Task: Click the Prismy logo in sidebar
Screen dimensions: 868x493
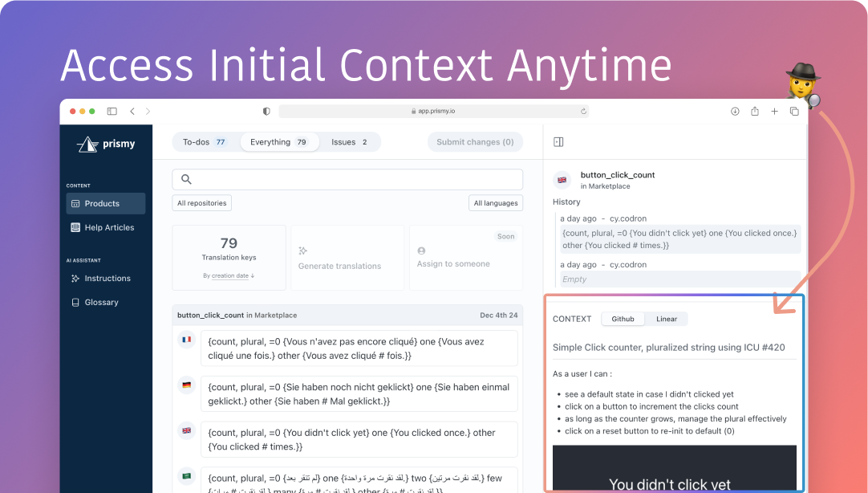Action: [106, 145]
